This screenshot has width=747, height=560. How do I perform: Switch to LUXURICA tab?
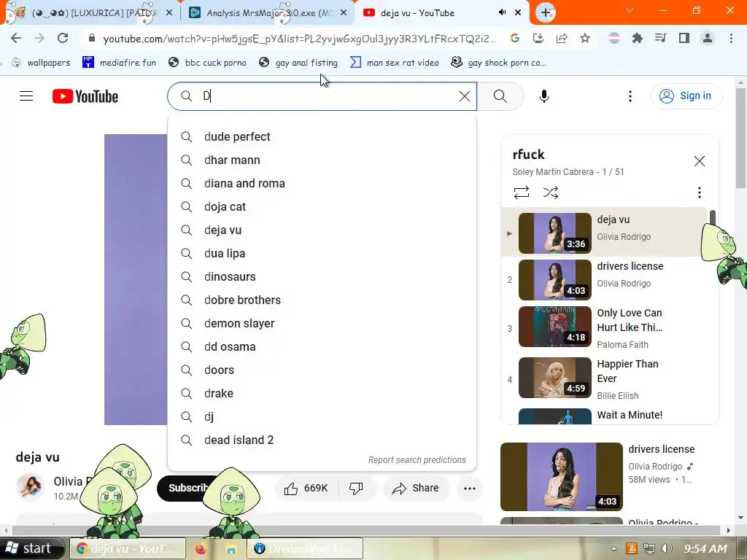coord(90,12)
